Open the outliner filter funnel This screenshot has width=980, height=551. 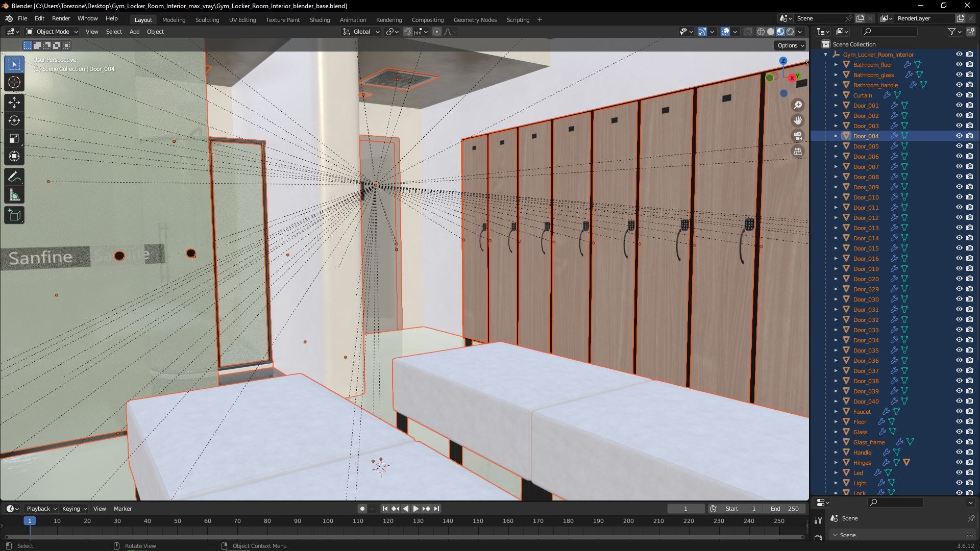click(x=952, y=32)
